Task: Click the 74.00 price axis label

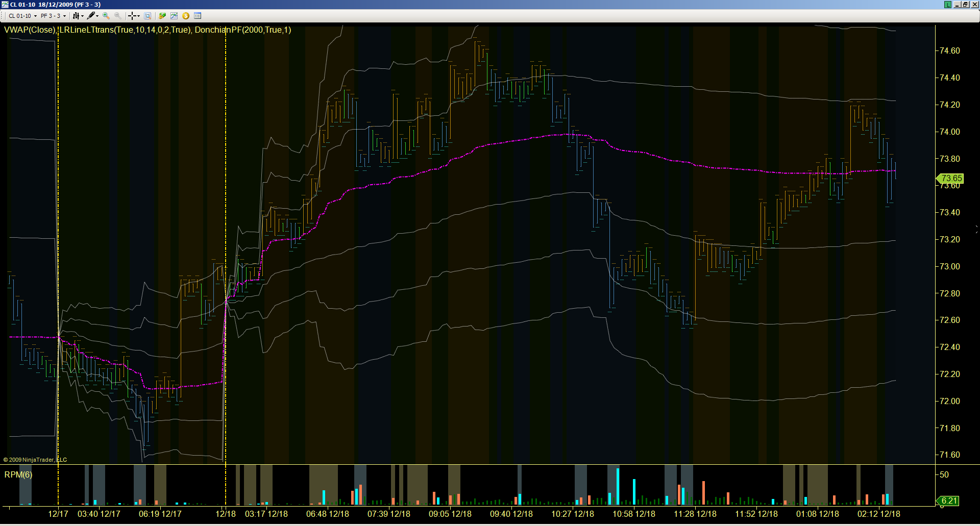Action: pyautogui.click(x=950, y=132)
